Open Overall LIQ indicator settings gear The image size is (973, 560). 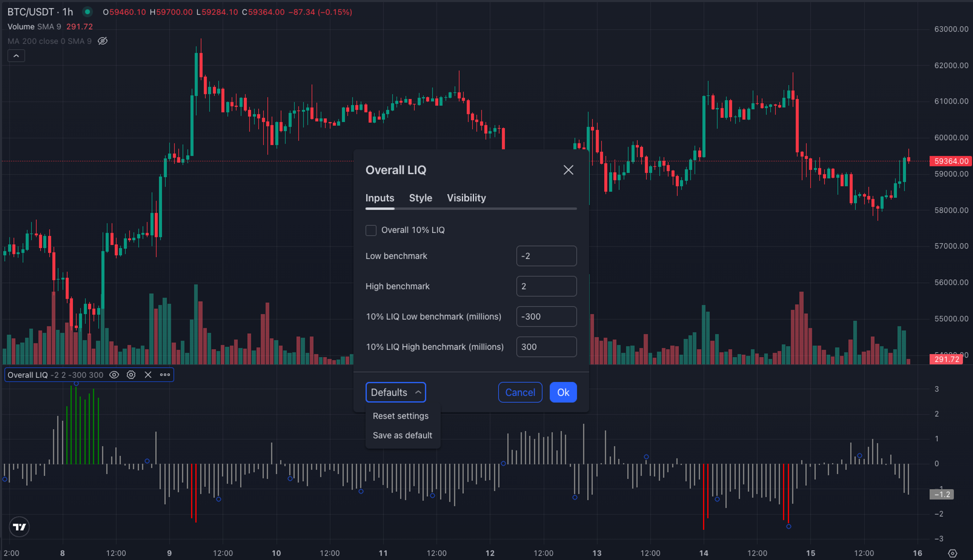[131, 375]
